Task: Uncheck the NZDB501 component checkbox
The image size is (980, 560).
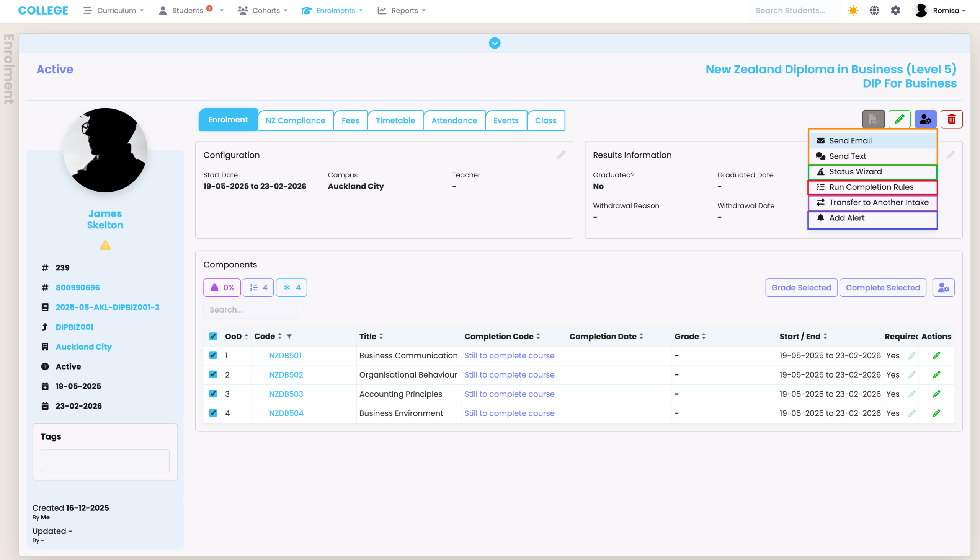Action: pos(213,355)
